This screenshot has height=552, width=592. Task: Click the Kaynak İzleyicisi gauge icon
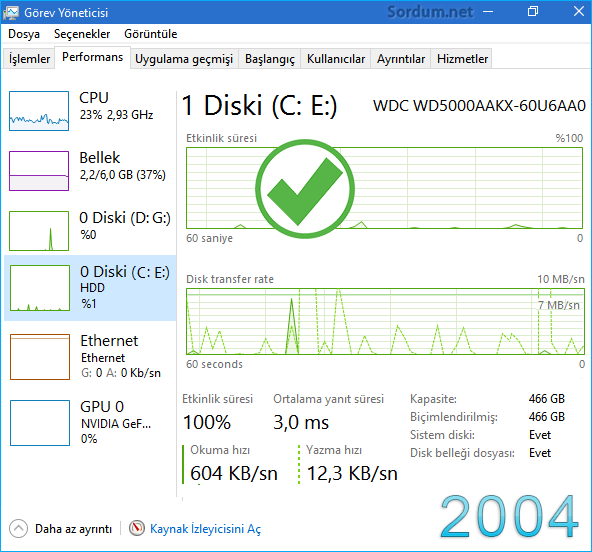pos(137,528)
